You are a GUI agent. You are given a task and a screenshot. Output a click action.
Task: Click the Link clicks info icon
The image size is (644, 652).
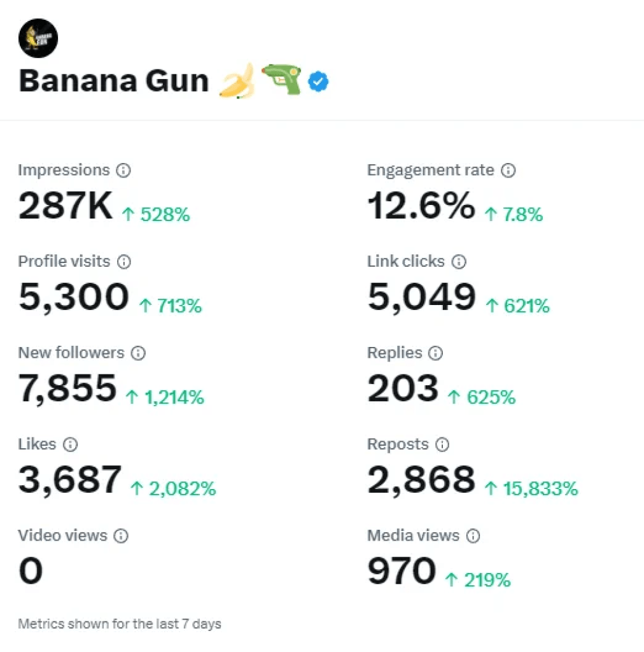459,262
